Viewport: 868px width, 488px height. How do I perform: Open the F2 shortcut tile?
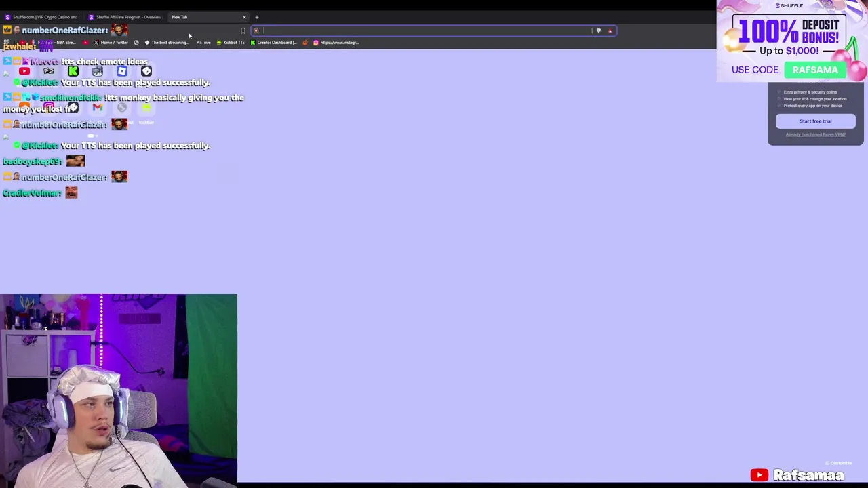pyautogui.click(x=49, y=71)
